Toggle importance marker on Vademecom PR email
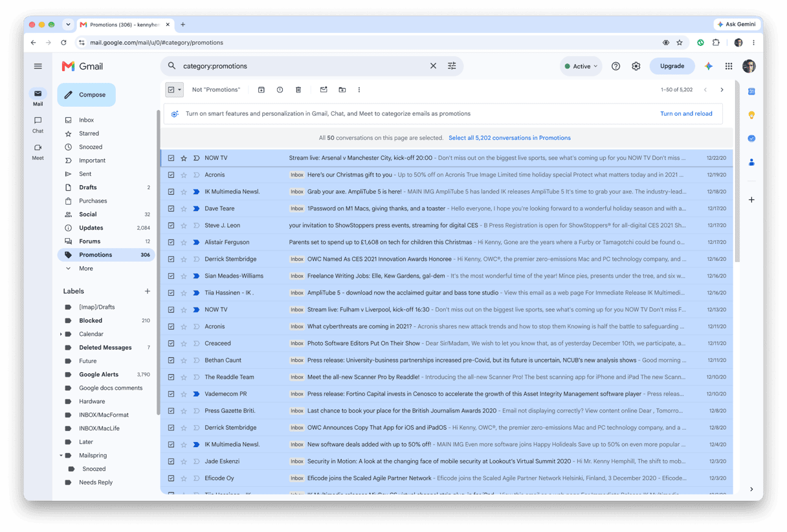 pos(196,393)
